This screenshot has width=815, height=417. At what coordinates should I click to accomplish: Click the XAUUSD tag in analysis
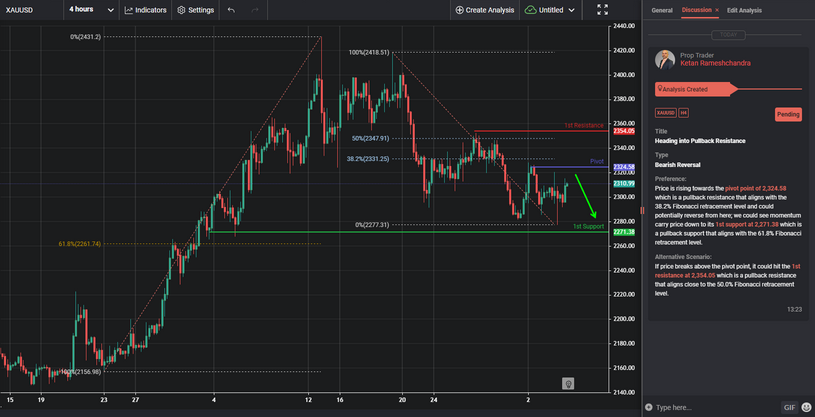(x=665, y=113)
